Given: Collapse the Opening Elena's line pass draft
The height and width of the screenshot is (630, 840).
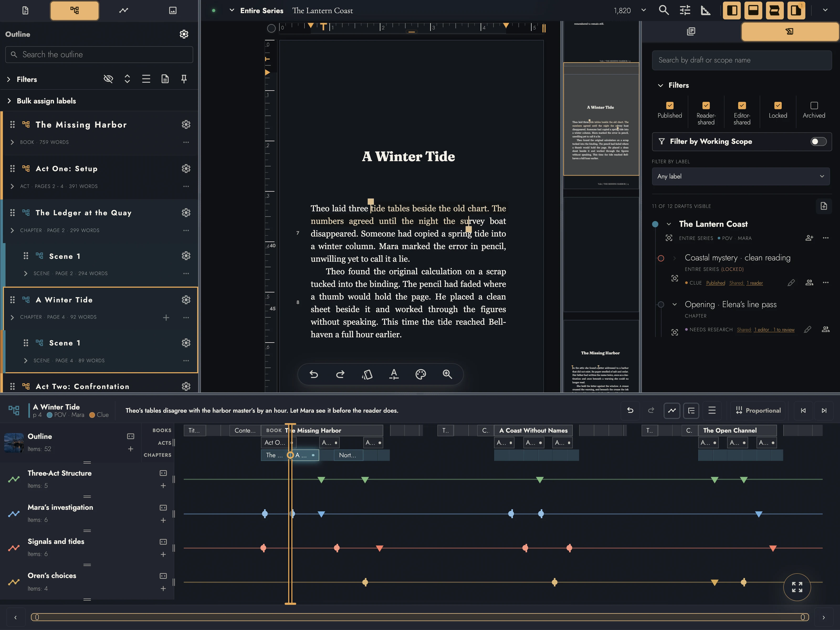Looking at the screenshot, I should coord(674,304).
